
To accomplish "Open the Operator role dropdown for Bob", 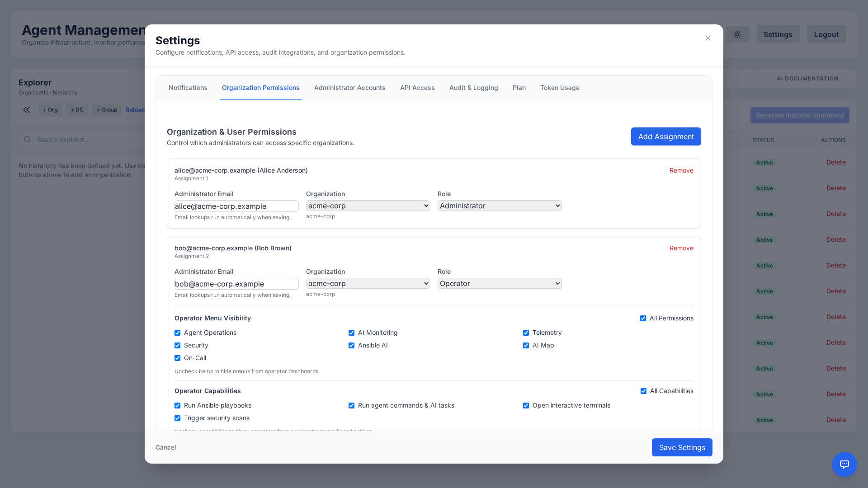I will click(x=500, y=283).
